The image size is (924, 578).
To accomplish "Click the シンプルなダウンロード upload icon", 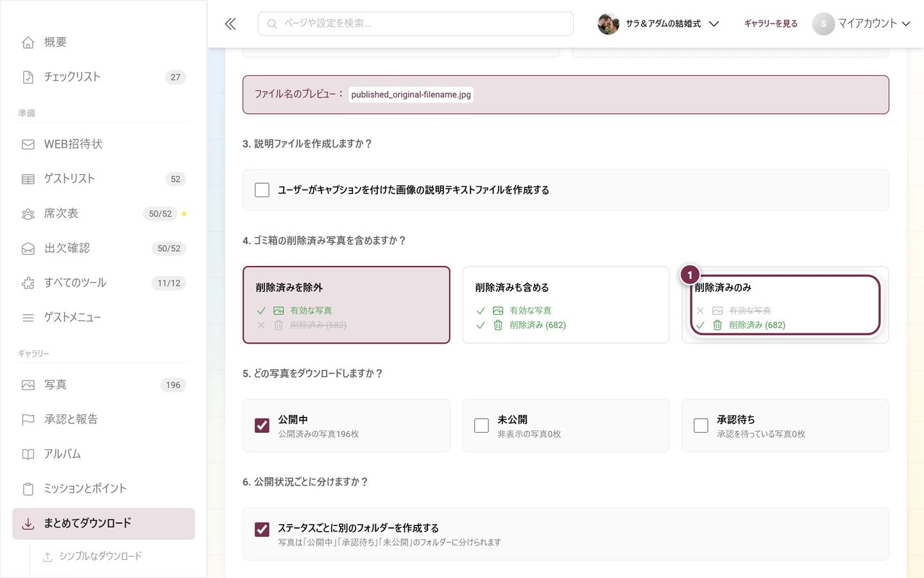I will [47, 557].
